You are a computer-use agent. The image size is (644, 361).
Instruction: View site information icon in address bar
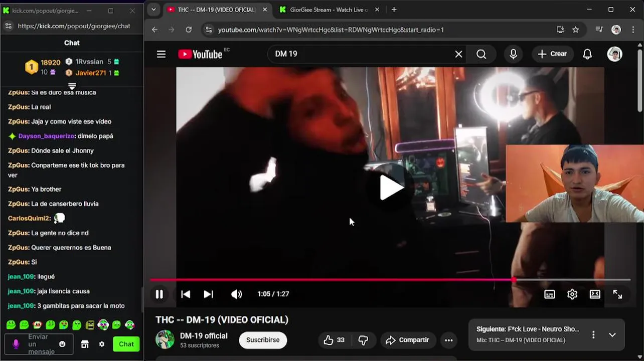(x=209, y=30)
